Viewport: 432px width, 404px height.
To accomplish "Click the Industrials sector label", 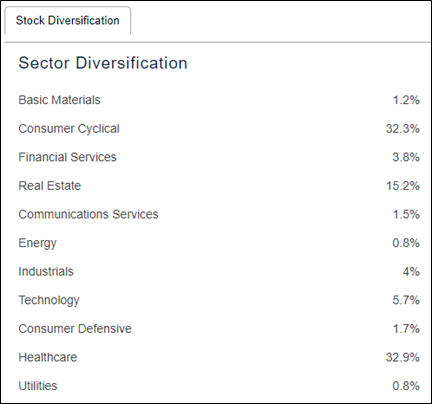I will tap(46, 271).
